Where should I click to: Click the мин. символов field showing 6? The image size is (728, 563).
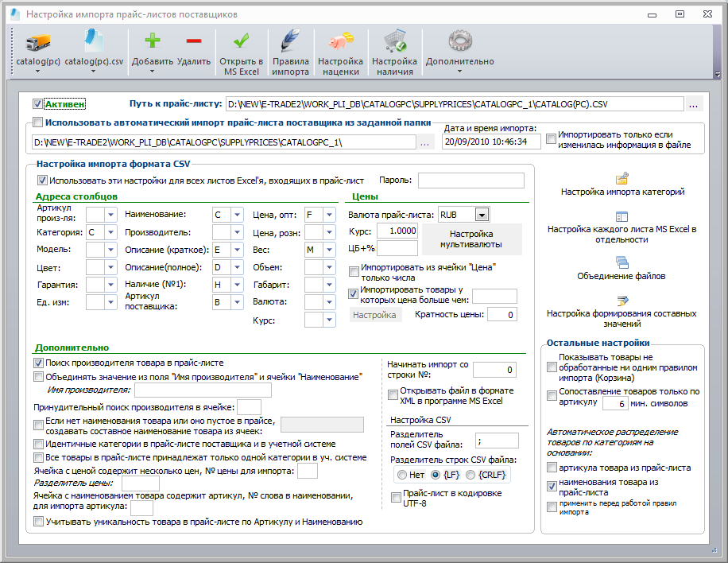coord(615,403)
